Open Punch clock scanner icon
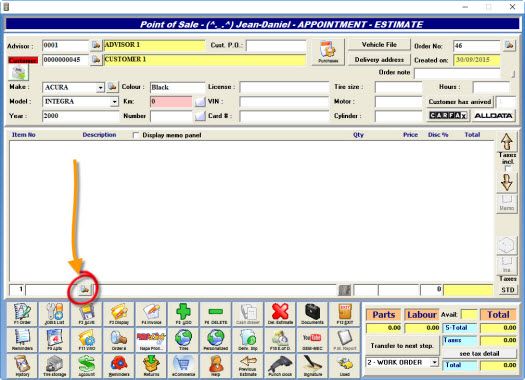Image resolution: width=525 pixels, height=380 pixels. point(280,366)
